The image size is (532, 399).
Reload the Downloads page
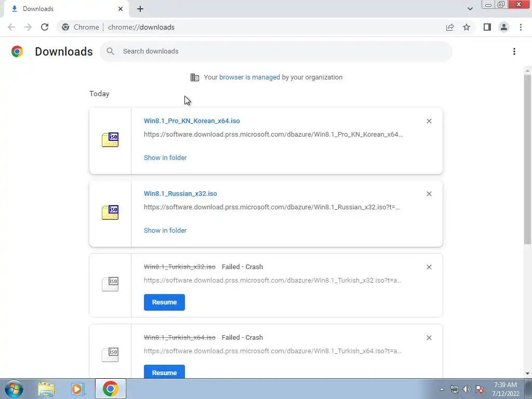point(45,27)
